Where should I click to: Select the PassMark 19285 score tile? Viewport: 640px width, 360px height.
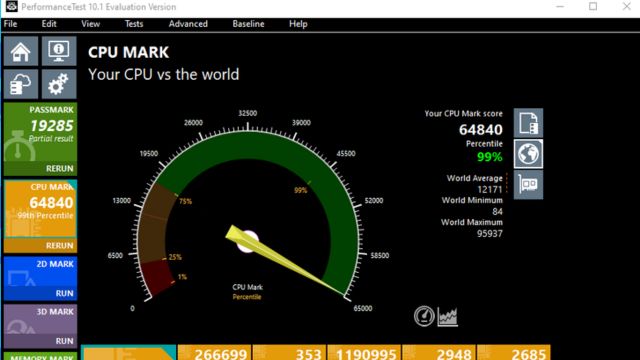[40, 132]
